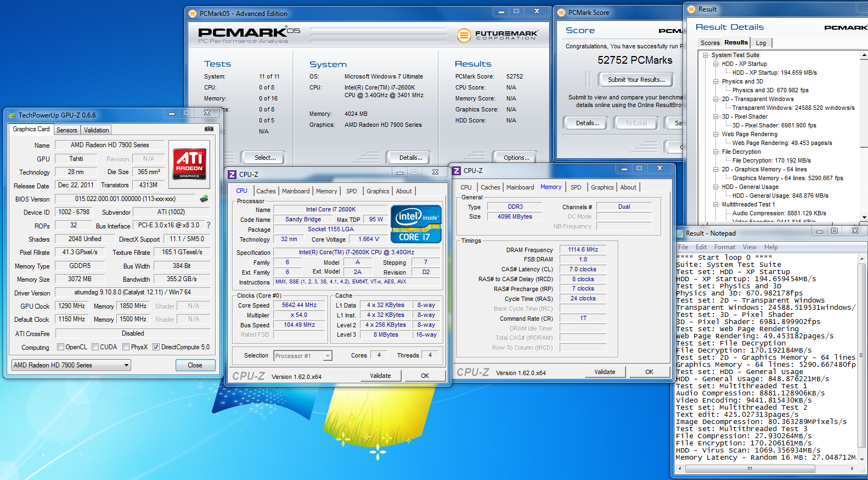Click Options... button in PCMark05
The image size is (868, 480).
[516, 158]
